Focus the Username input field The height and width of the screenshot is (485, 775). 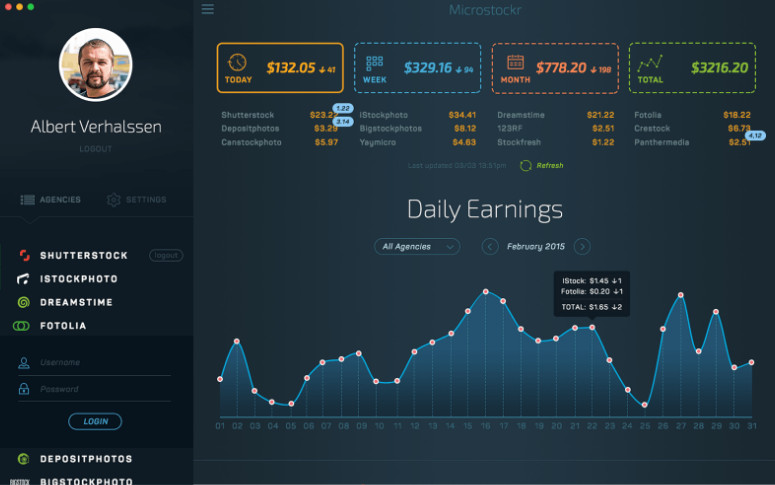[x=94, y=363]
